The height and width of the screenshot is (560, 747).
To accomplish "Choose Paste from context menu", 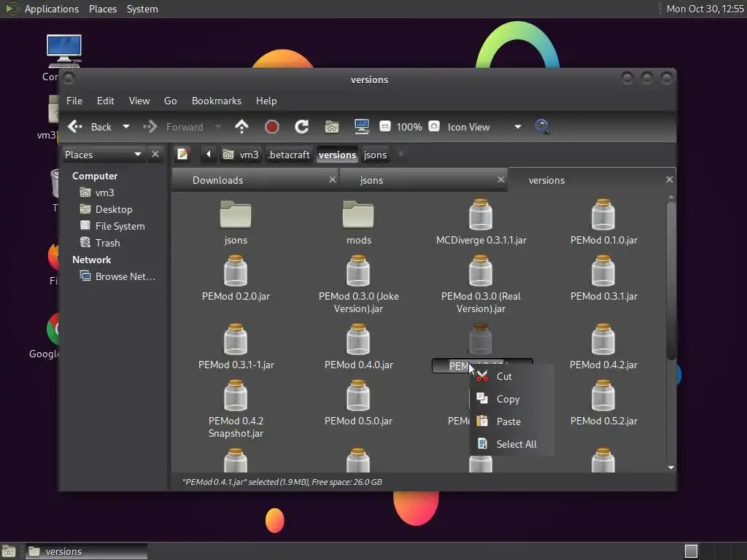I will (512, 421).
